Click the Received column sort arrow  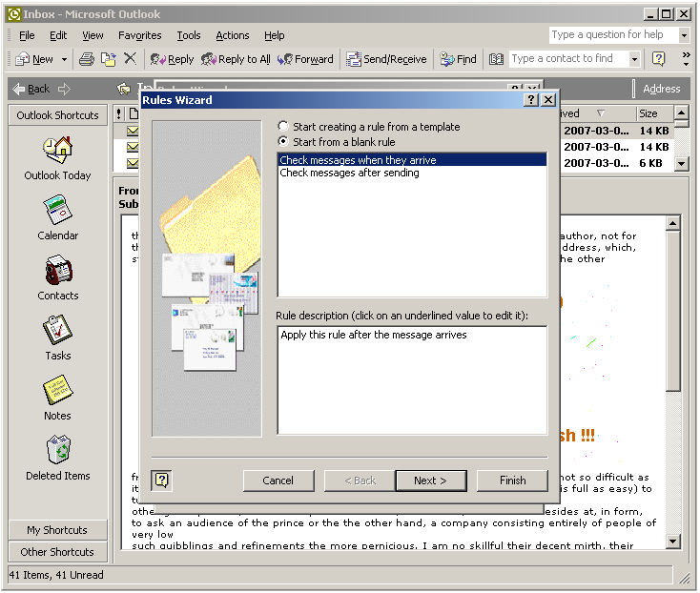(x=601, y=113)
